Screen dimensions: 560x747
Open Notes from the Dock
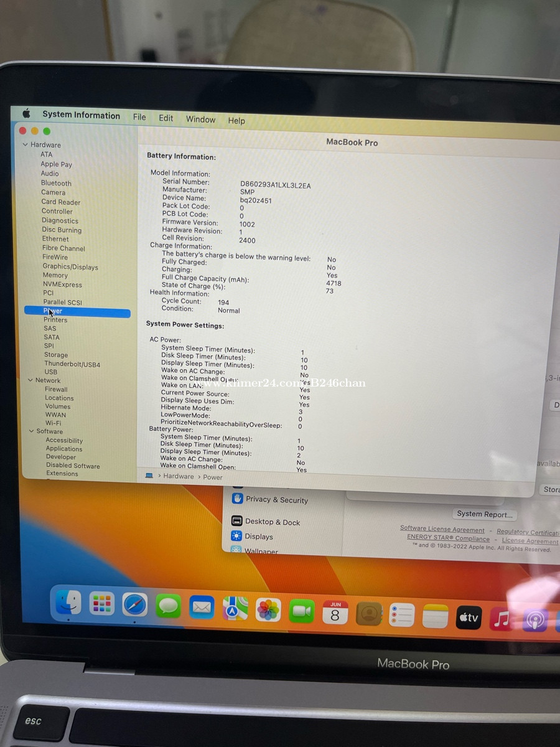point(436,616)
